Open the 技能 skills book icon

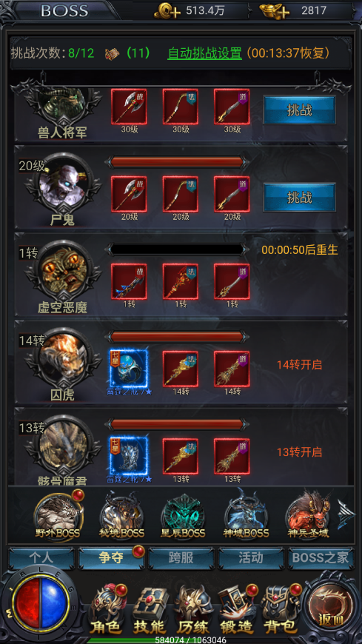[150, 609]
